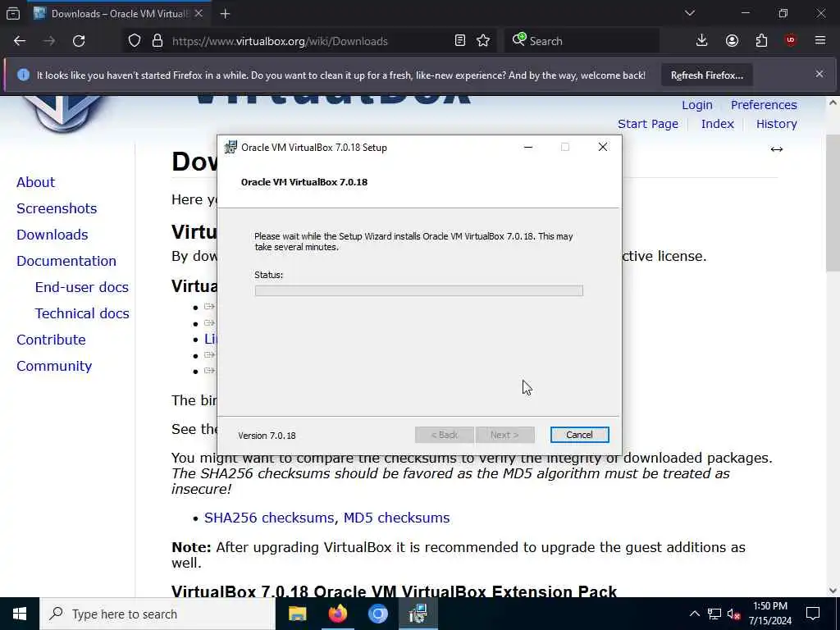
Task: Click the Chromium-style blue taskbar icon
Action: (x=377, y=614)
